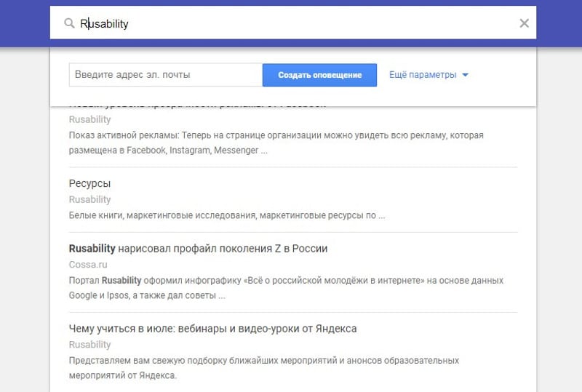Focus the email address input field

(x=166, y=75)
